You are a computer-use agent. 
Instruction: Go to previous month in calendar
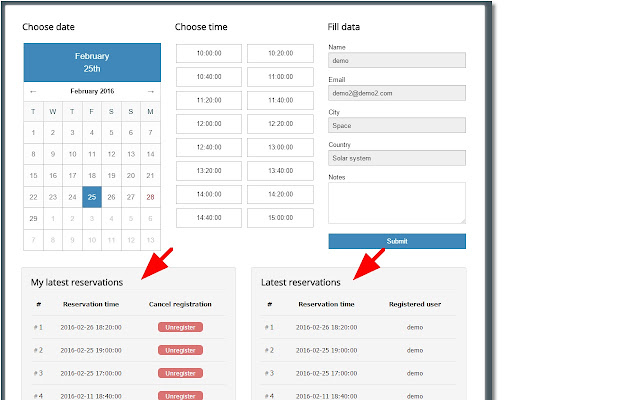[x=33, y=91]
